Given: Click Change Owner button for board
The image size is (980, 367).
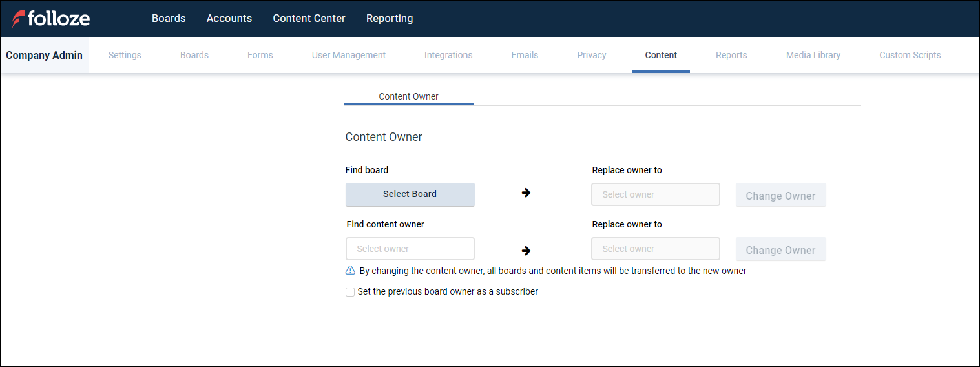Looking at the screenshot, I should (x=780, y=196).
